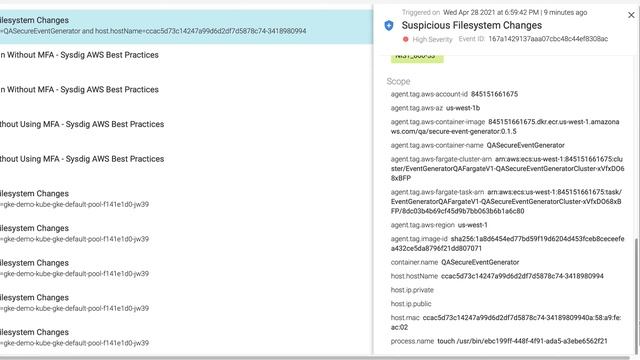This screenshot has height=360, width=640.
Task: Click the aws-fargate-cluster-arn value
Action: pyautogui.click(x=507, y=169)
